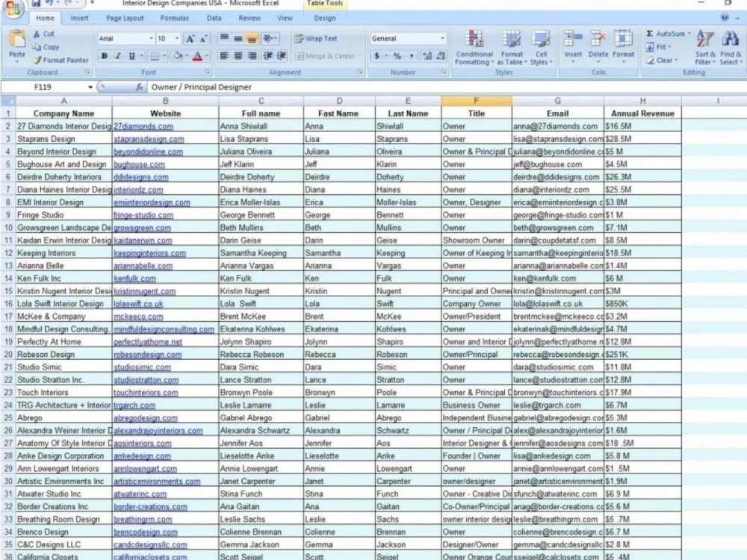
Task: Open Format cells menu
Action: (623, 47)
